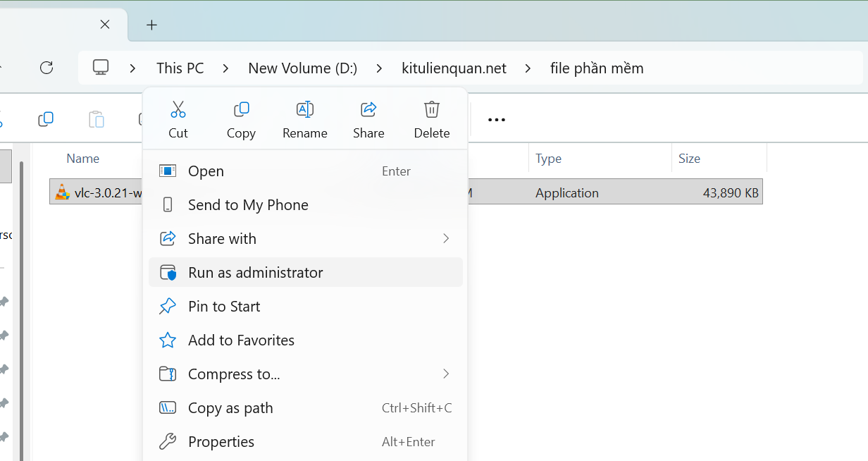The height and width of the screenshot is (461, 868).
Task: Expand the Share with submenu arrow
Action: (x=446, y=239)
